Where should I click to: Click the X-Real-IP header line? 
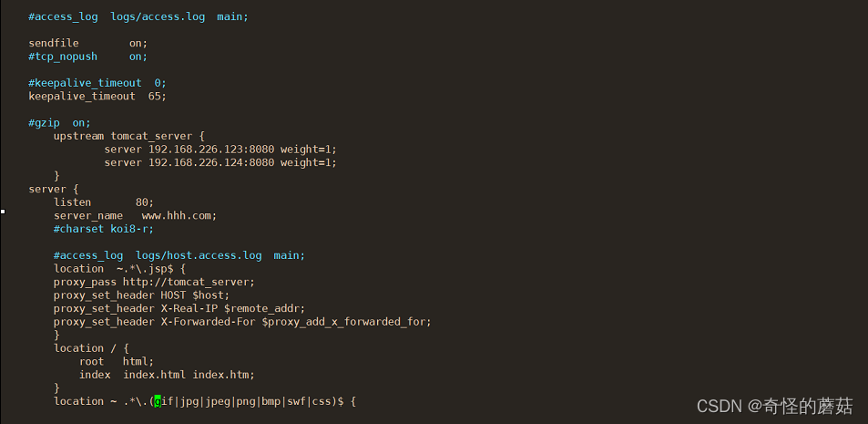click(x=179, y=308)
